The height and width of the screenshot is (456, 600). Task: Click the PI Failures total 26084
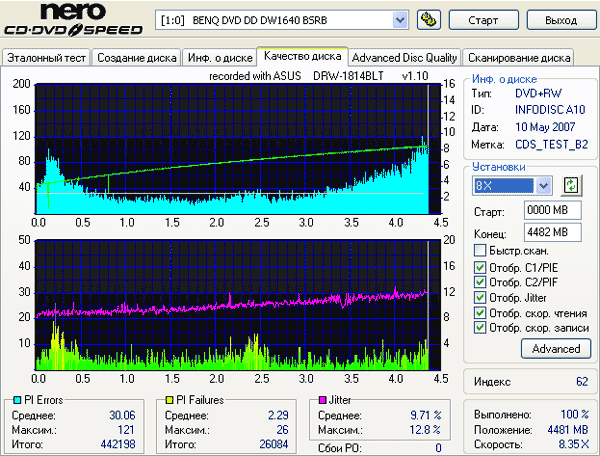(x=274, y=444)
